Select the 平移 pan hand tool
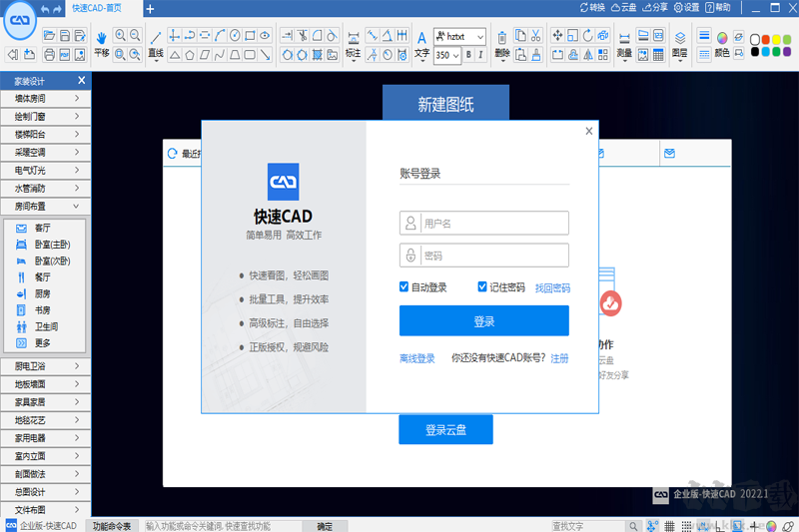The width and height of the screenshot is (799, 532). click(x=101, y=43)
